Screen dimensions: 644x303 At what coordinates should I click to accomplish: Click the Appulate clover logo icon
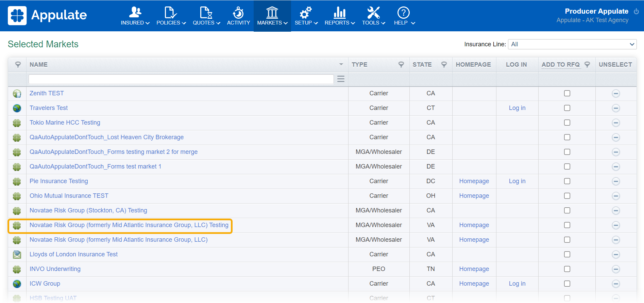coord(17,16)
